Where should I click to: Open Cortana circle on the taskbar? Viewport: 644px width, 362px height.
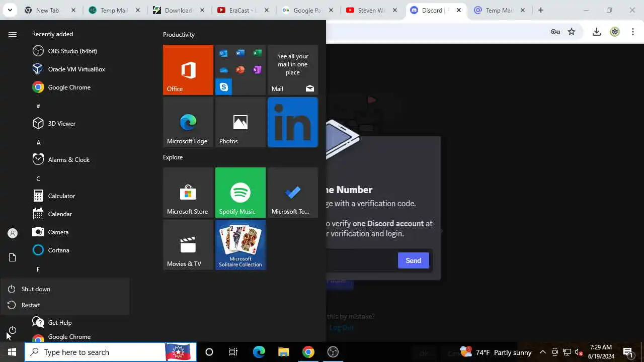[209, 352]
